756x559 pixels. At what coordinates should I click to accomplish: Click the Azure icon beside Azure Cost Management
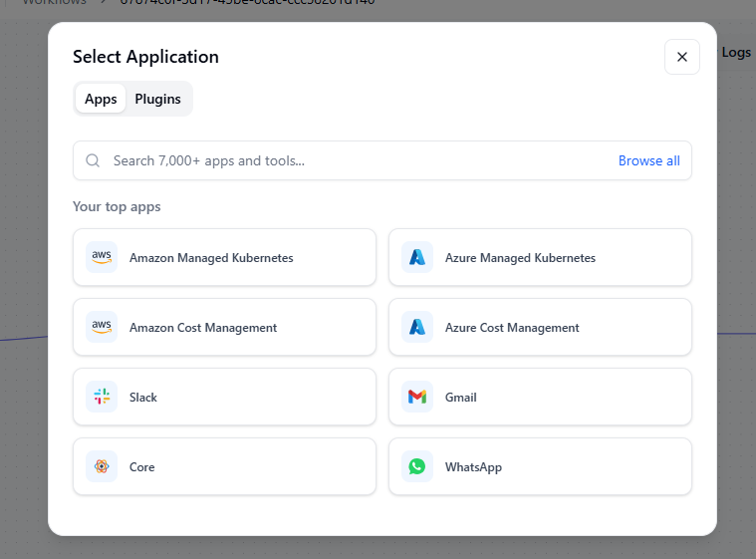[x=417, y=327]
